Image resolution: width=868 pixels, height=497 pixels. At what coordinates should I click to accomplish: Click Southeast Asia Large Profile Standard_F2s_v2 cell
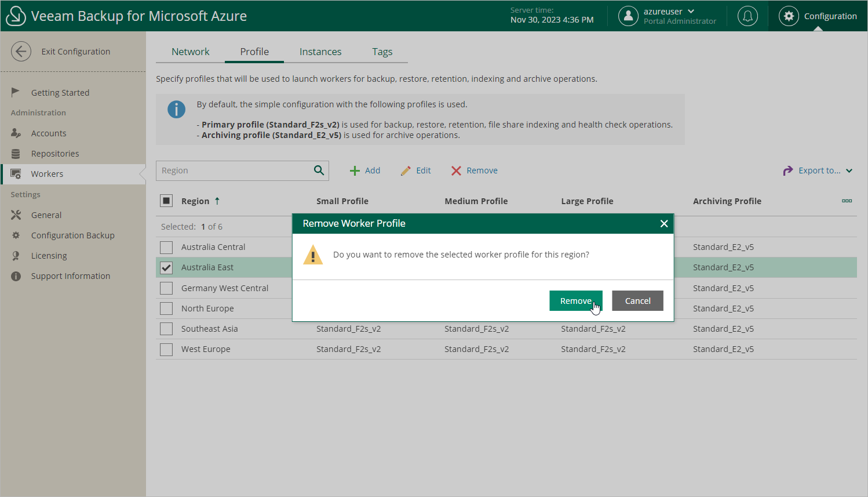click(593, 329)
